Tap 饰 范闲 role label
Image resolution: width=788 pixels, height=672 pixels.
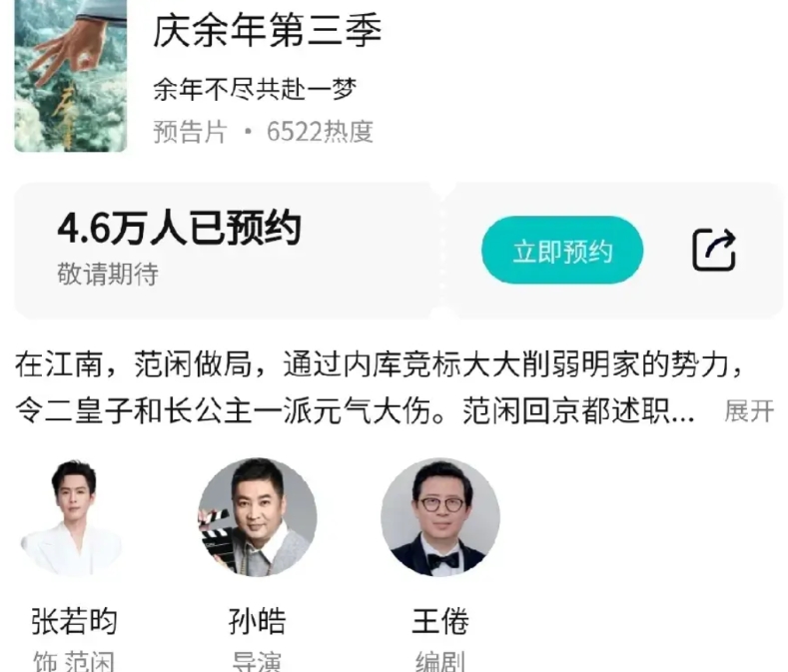[74, 661]
